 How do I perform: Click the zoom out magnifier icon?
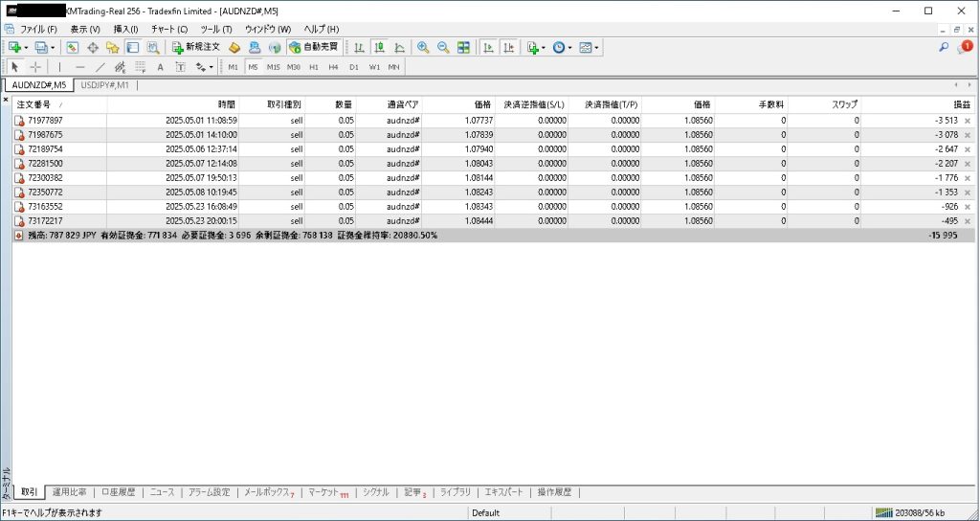(443, 47)
